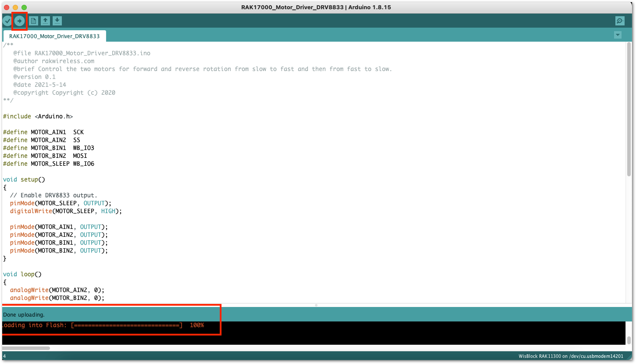Click the 'Loading into Flash' console progress line
The width and height of the screenshot is (636, 364).
point(103,325)
